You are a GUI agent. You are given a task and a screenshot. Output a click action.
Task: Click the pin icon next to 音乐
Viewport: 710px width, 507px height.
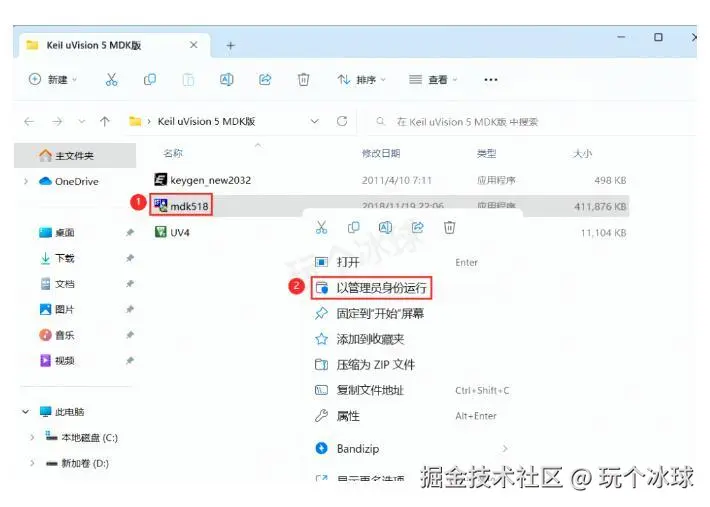[x=130, y=335]
